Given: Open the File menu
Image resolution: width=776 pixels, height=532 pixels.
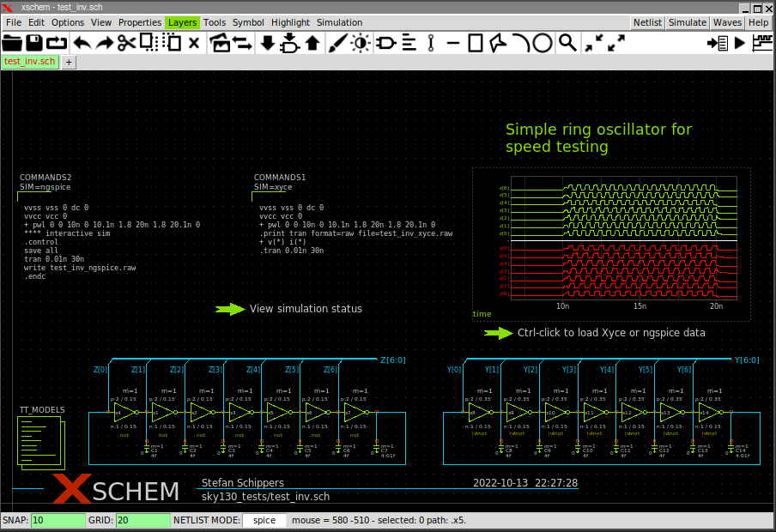Looking at the screenshot, I should (x=14, y=22).
